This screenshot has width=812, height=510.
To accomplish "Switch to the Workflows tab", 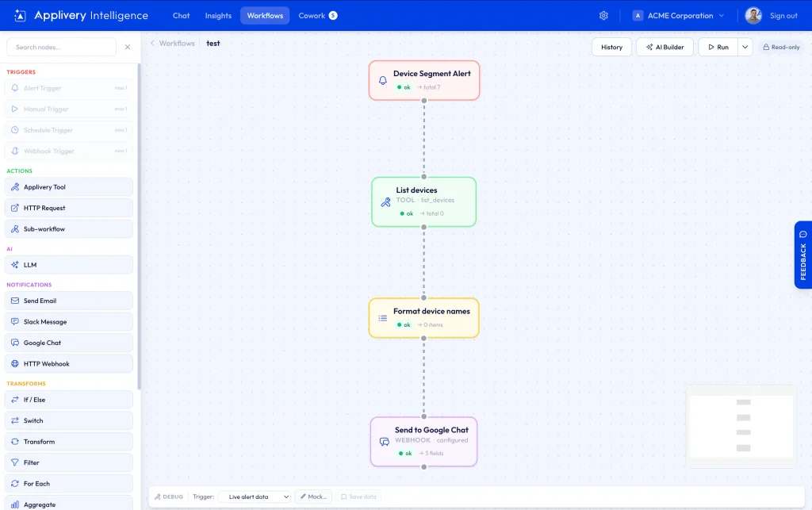I will point(265,16).
